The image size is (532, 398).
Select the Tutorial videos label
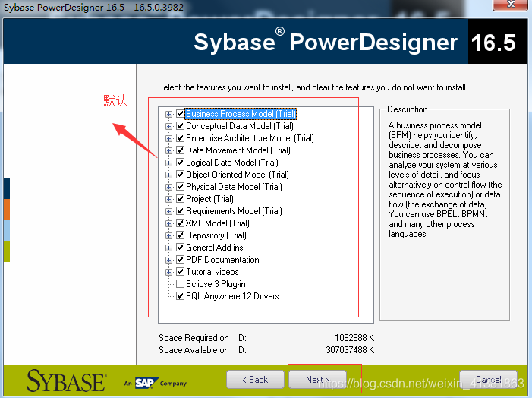[x=212, y=272]
